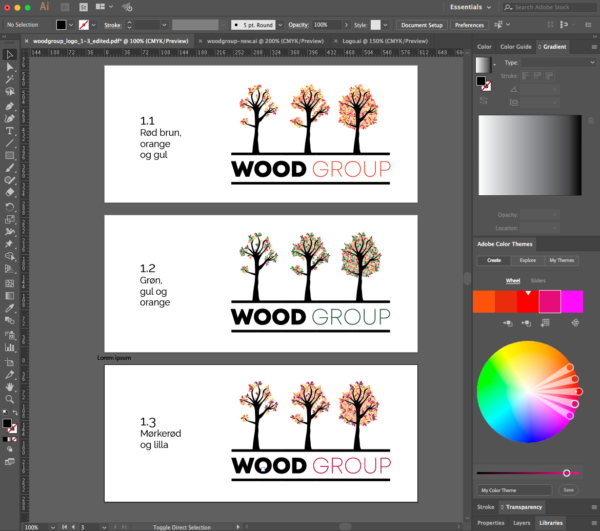Select the Type tool
Screen dimensions: 600x531
click(9, 130)
